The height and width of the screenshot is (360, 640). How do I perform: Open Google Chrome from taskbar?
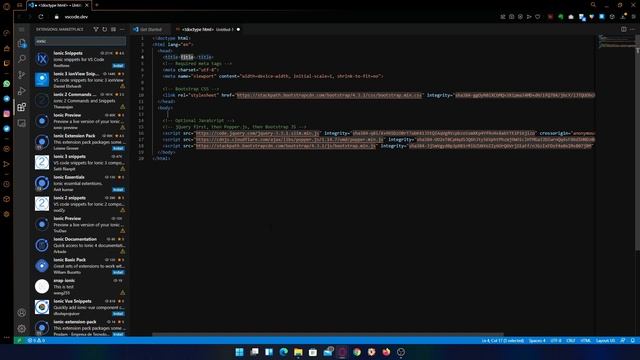(x=357, y=352)
